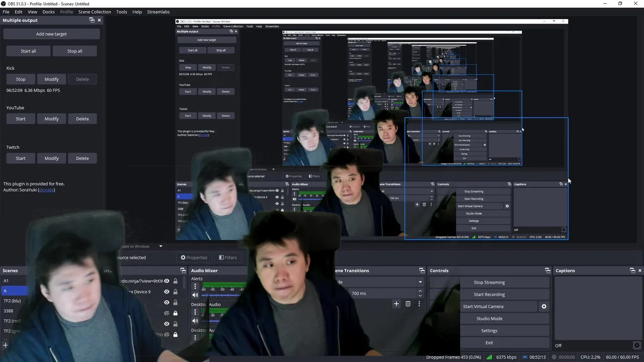This screenshot has height=362, width=644.
Task: Lock the Device 9 source
Action: [x=175, y=292]
